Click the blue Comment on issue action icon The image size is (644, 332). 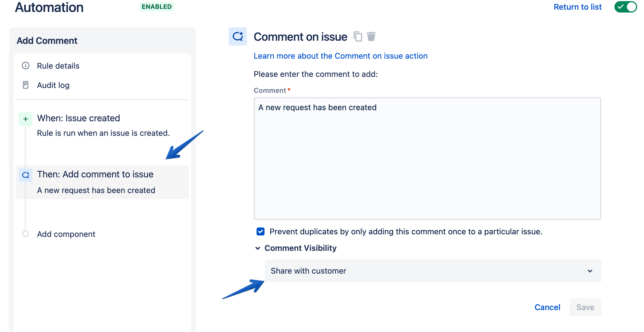pyautogui.click(x=238, y=36)
